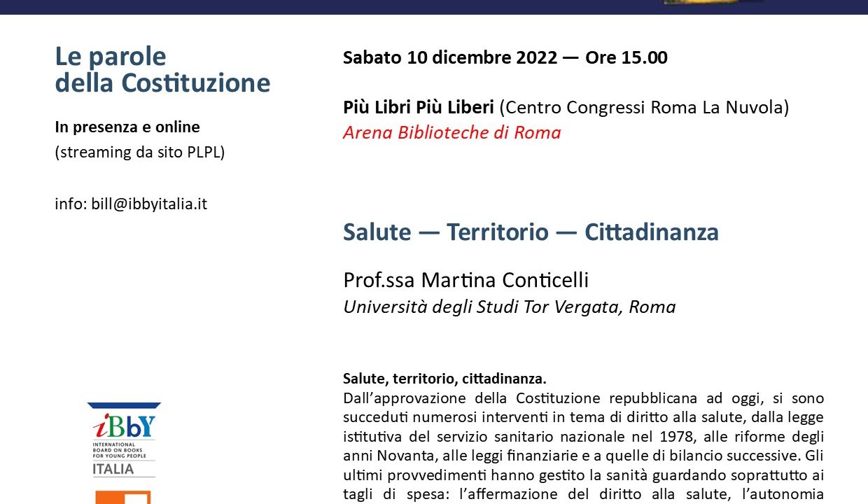
Task: Click the dark blue header banner
Action: (434, 7)
